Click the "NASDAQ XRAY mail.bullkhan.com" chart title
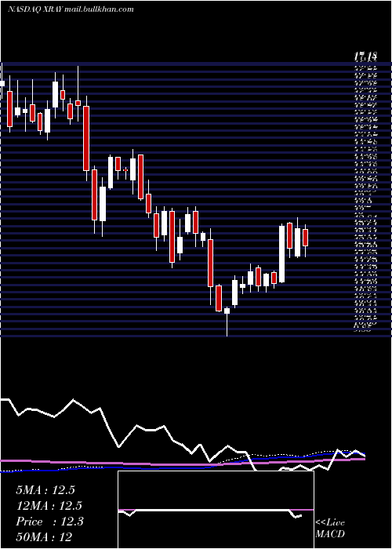The width and height of the screenshot is (392, 549). pyautogui.click(x=71, y=9)
